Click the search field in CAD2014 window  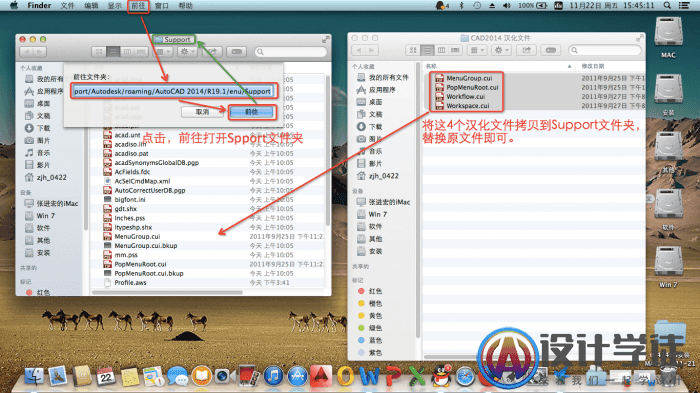tap(604, 50)
